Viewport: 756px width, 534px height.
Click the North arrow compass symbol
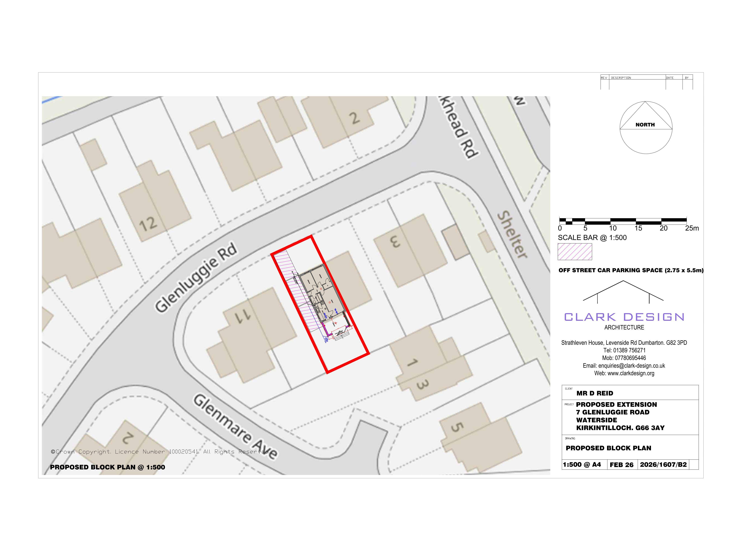tap(646, 128)
